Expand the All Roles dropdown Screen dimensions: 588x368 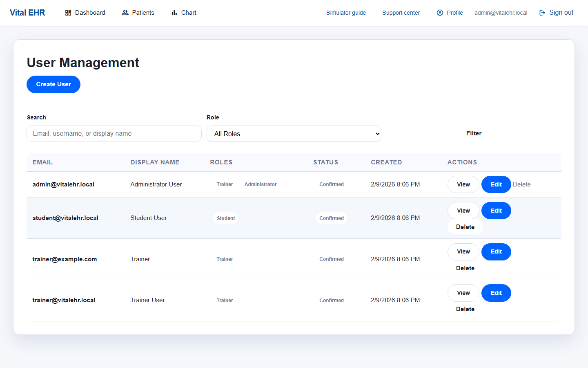tap(294, 134)
